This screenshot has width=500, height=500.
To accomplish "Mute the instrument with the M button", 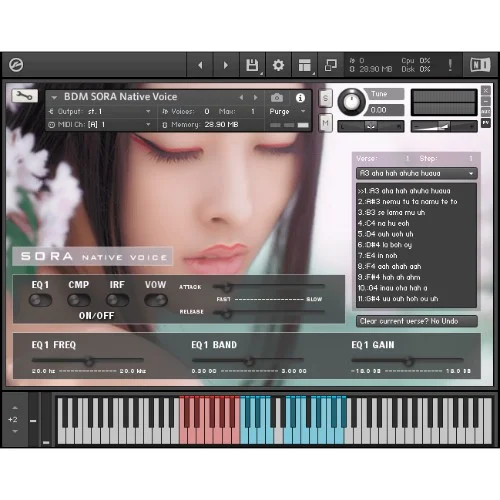I will [325, 123].
